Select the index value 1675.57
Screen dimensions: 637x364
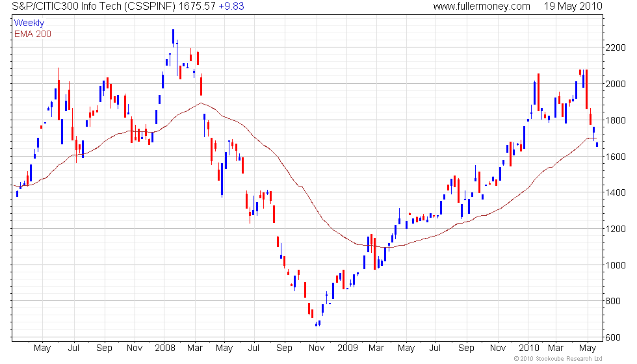[x=197, y=6]
